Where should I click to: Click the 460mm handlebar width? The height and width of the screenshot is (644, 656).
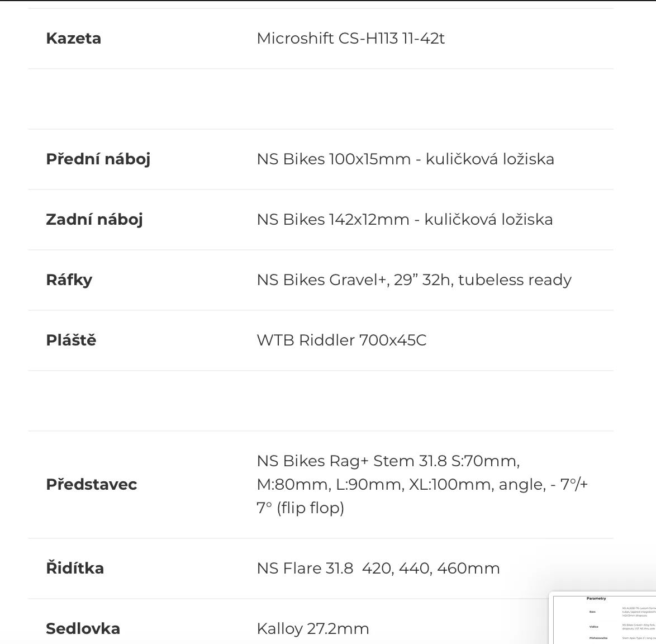[x=468, y=569]
